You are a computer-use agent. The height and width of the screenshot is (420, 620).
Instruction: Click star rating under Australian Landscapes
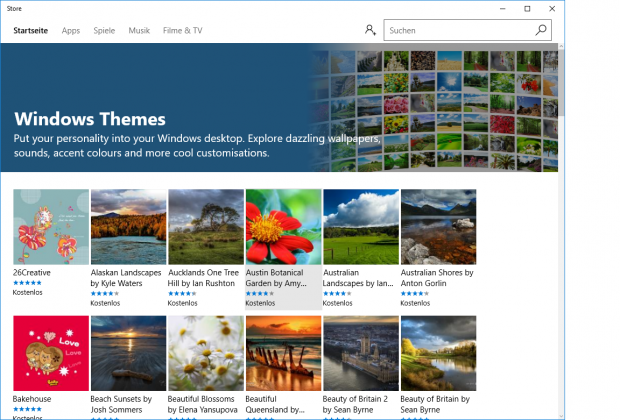(x=337, y=293)
